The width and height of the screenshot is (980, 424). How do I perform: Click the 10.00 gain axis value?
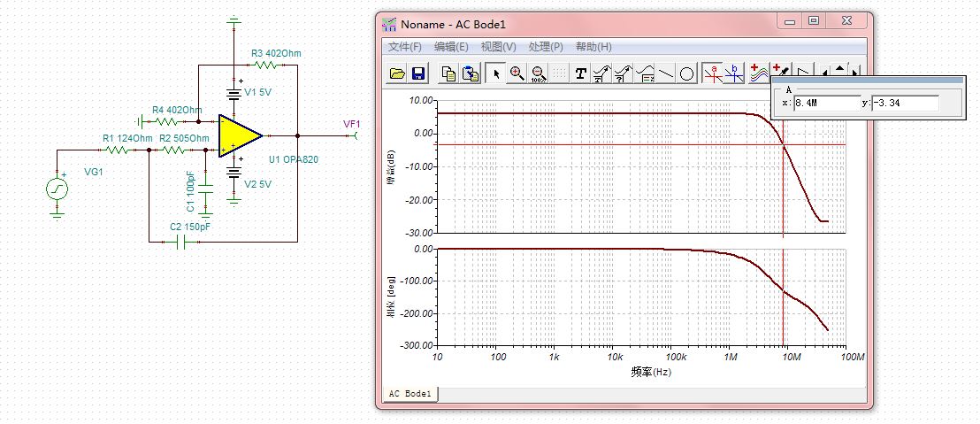click(x=419, y=100)
